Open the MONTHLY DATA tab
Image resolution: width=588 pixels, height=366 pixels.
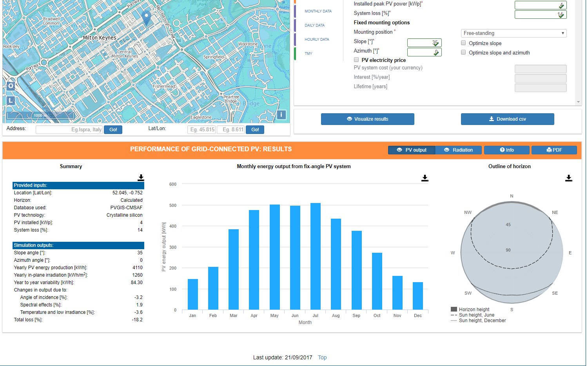(318, 11)
